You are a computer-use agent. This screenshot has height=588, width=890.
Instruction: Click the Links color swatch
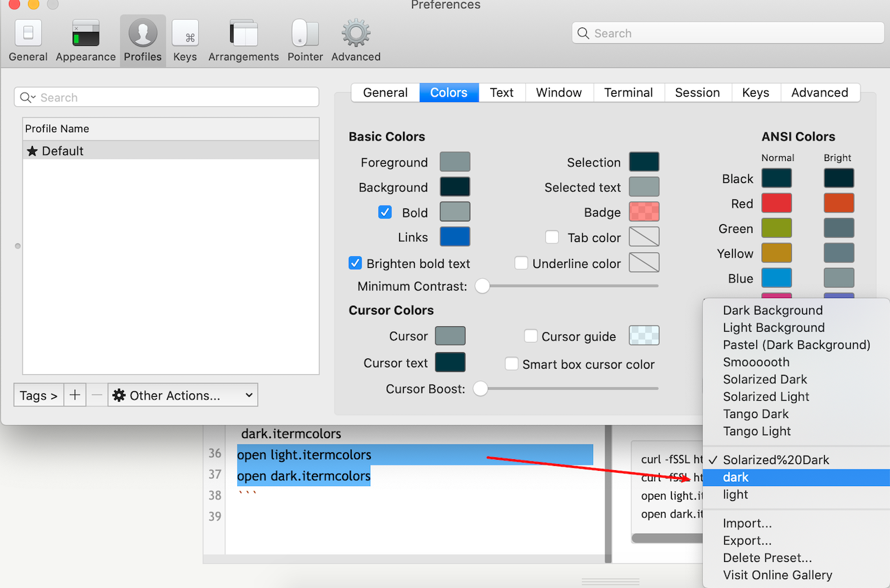(455, 236)
